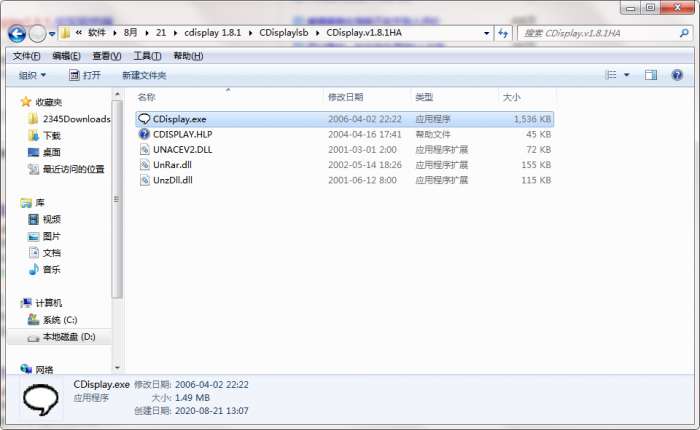The width and height of the screenshot is (700, 430).
Task: Open the 文件(F) menu
Action: (x=26, y=56)
